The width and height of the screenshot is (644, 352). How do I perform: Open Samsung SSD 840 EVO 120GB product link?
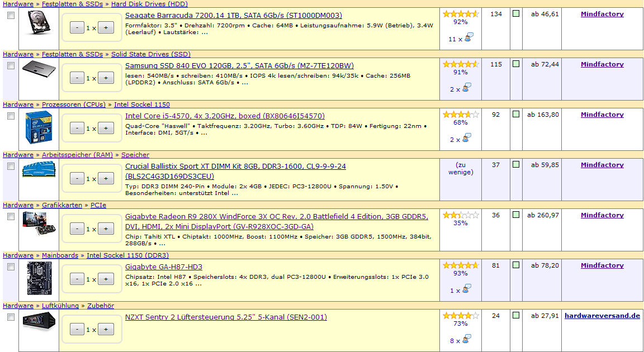click(x=239, y=65)
